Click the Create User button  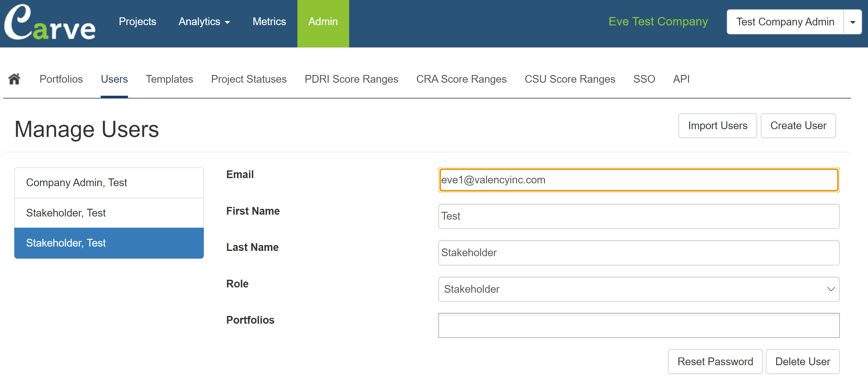click(798, 125)
